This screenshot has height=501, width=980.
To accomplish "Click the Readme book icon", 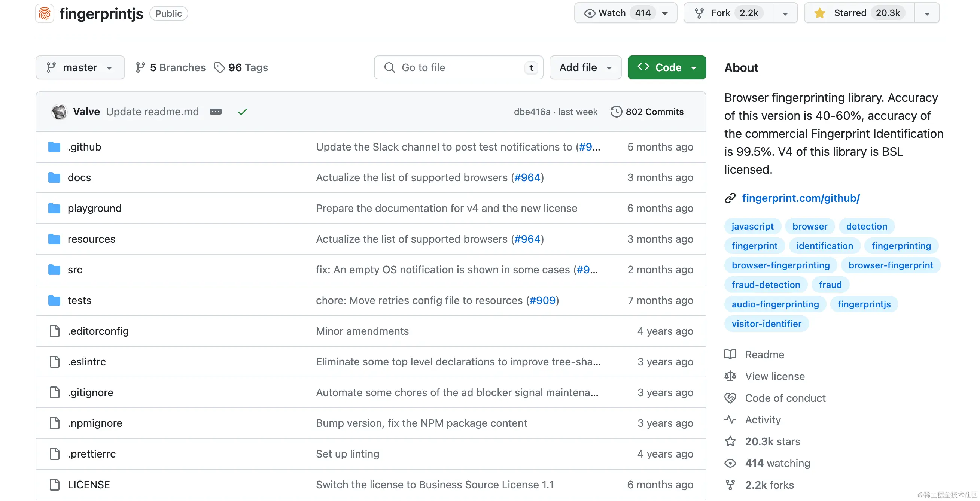I will [730, 355].
